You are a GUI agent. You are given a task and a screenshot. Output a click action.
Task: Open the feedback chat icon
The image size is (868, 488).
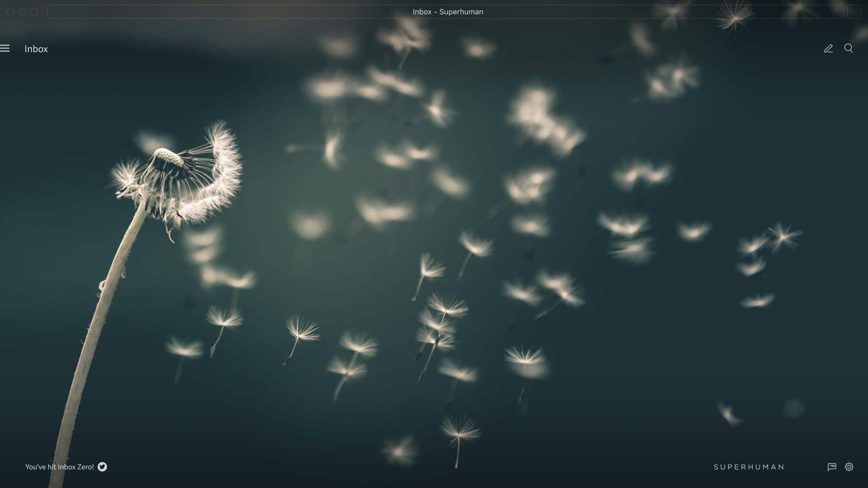point(832,467)
